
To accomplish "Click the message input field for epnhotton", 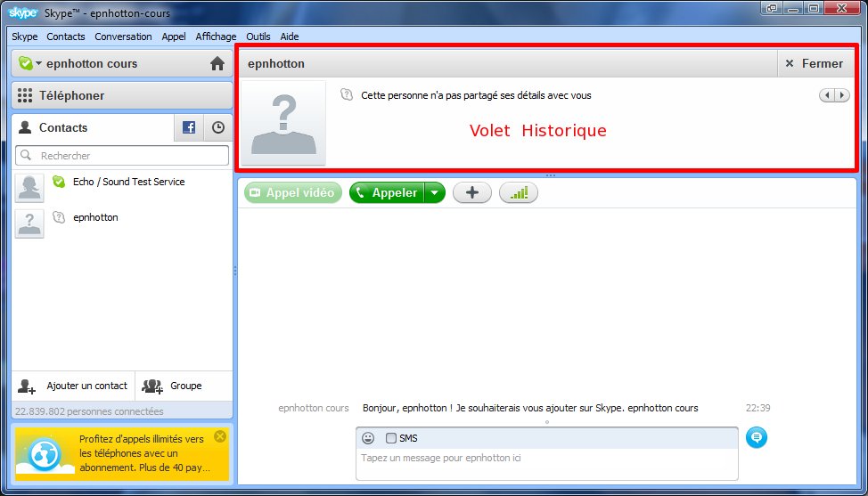I will tap(547, 464).
